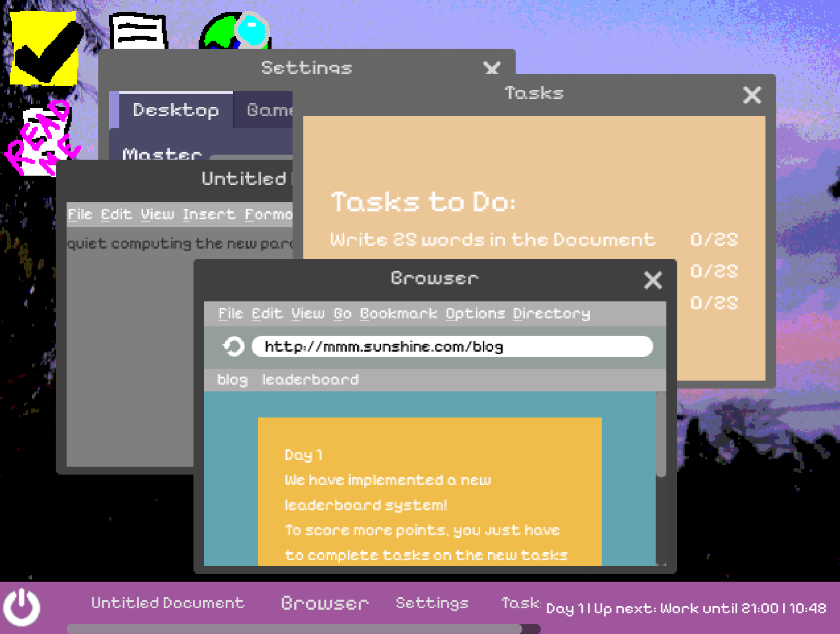Open the Insert menu in Untitled Document

point(209,215)
